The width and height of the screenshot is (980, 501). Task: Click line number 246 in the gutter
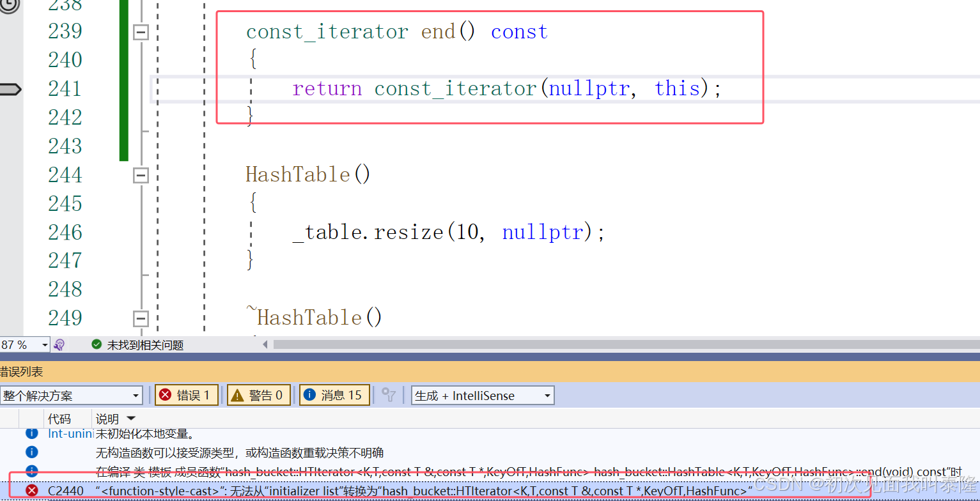pyautogui.click(x=65, y=232)
